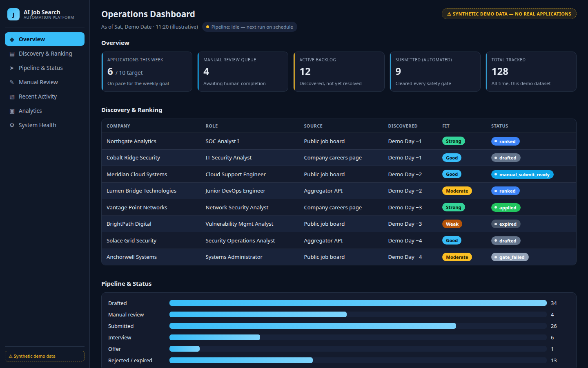Viewport: 588px width, 368px height.
Task: Go to Discovery & Ranking section
Action: pos(45,54)
